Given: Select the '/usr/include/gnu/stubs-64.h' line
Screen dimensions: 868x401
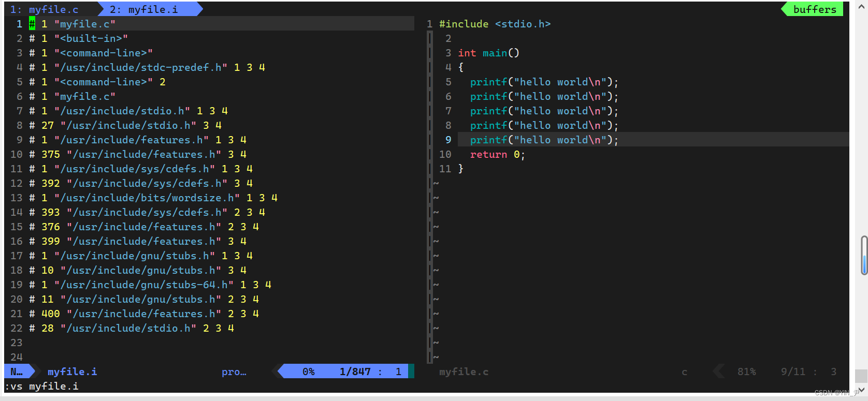Looking at the screenshot, I should click(x=150, y=285).
